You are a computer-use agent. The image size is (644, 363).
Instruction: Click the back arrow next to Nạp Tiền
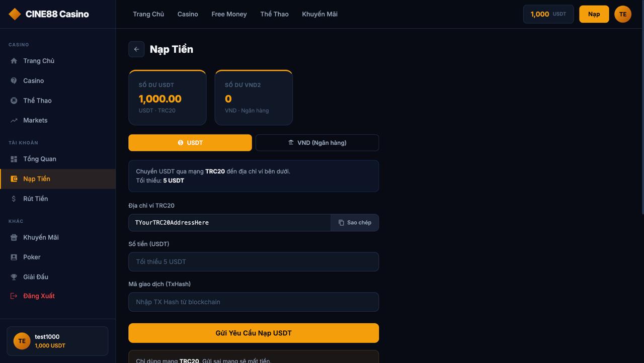coord(136,49)
